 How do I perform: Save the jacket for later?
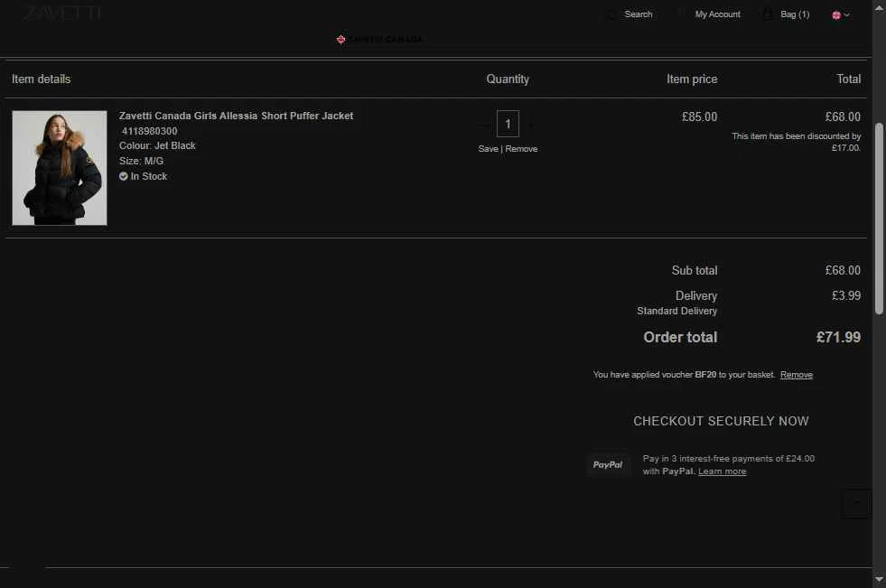(x=488, y=148)
